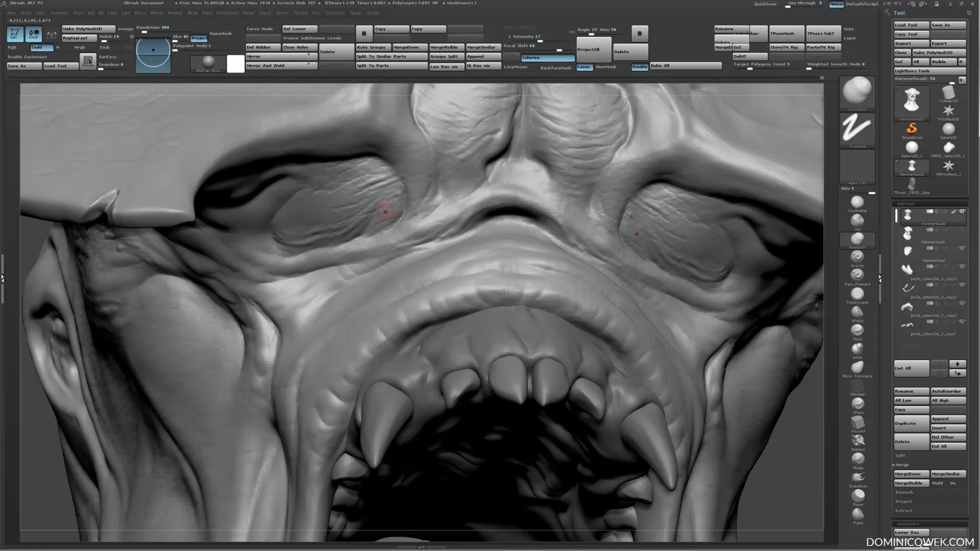Click the QuickSave button
Screen dimensions: 980x551
[765, 4]
